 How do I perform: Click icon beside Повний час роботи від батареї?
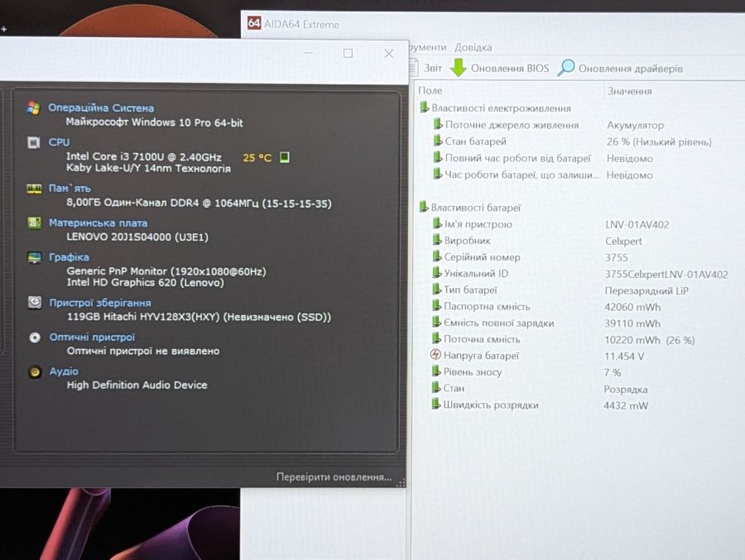pos(438,158)
